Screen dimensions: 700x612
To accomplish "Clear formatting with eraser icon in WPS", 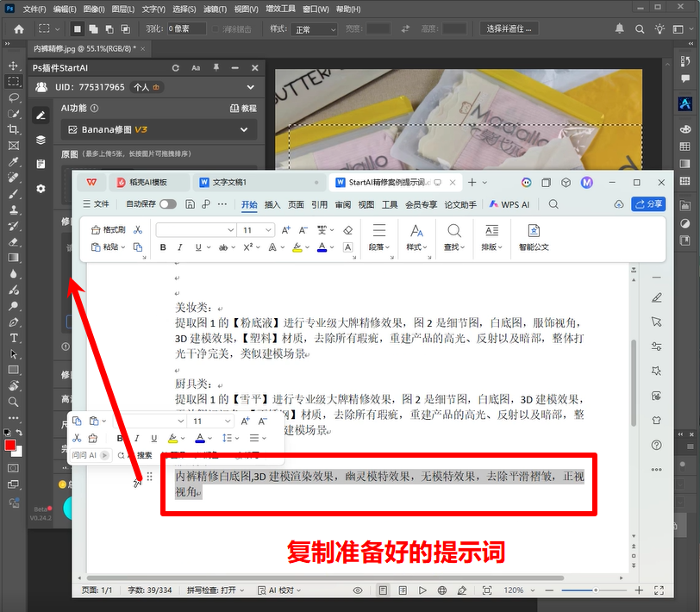I will coord(347,230).
